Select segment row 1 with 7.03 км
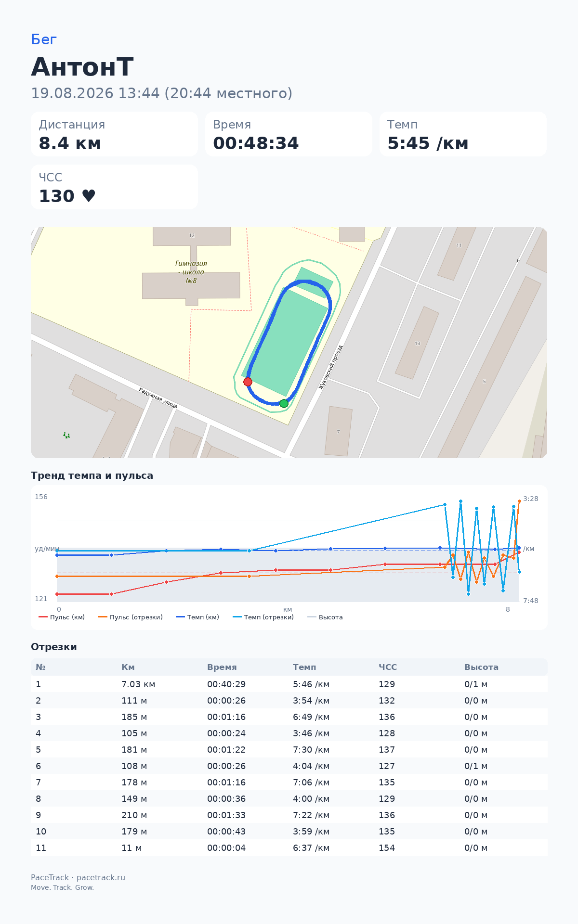 (x=289, y=684)
